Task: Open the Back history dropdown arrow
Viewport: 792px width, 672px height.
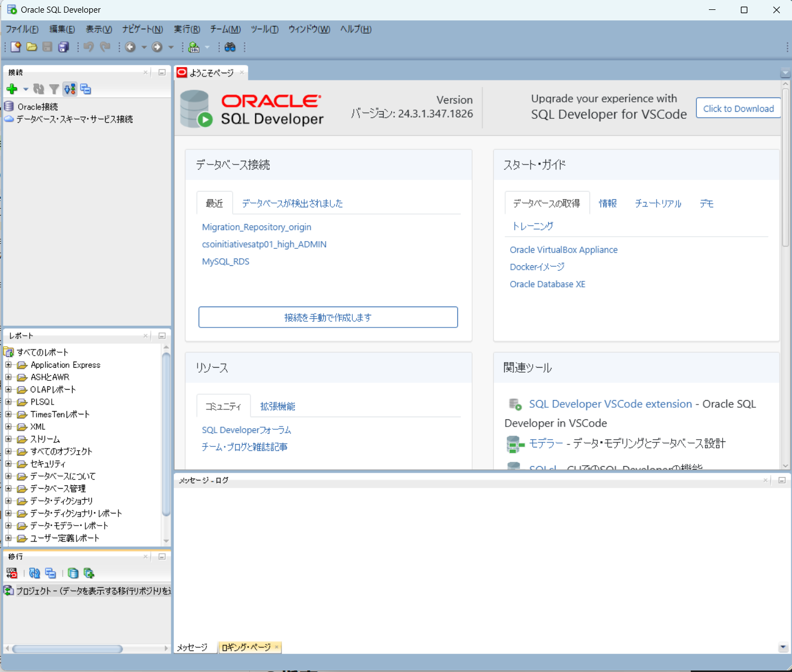Action: [144, 47]
